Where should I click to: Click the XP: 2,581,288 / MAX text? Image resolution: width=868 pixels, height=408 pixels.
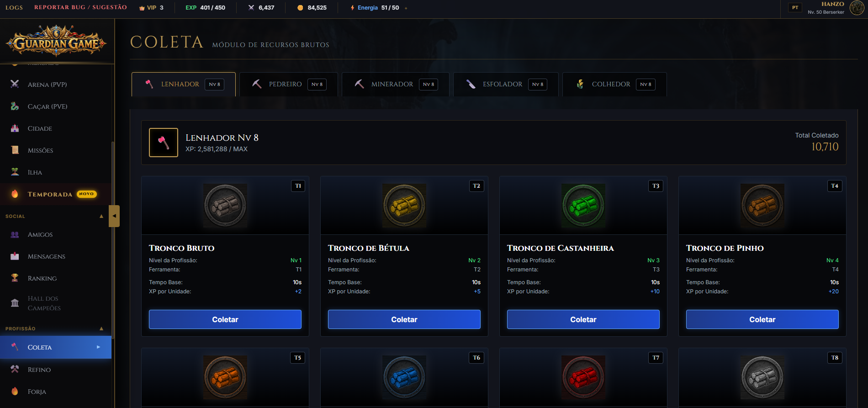click(217, 149)
